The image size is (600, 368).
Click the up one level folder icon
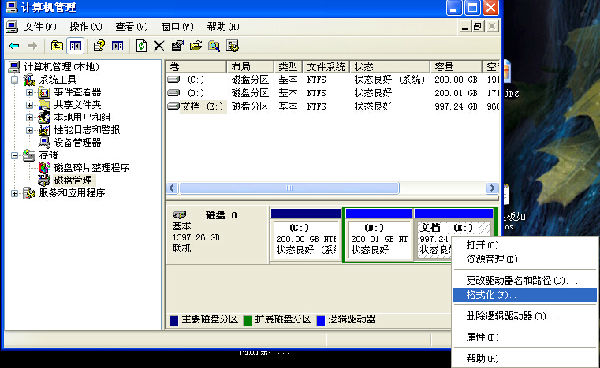pos(57,46)
